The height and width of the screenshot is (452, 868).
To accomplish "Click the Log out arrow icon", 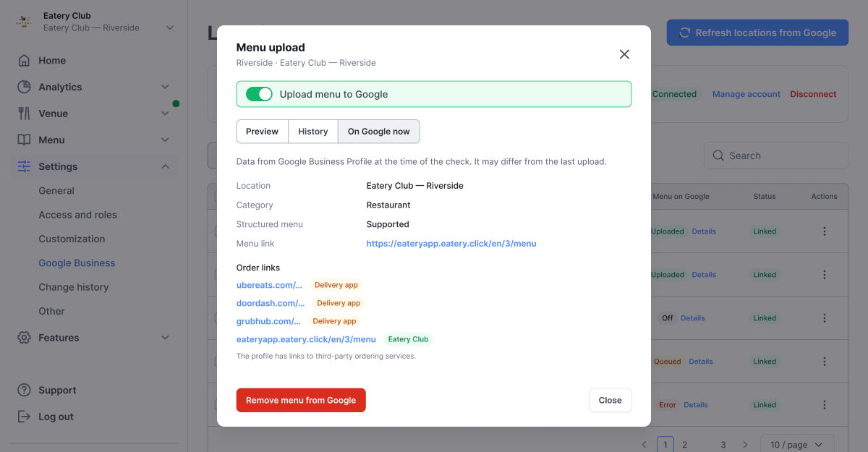I will tap(24, 417).
